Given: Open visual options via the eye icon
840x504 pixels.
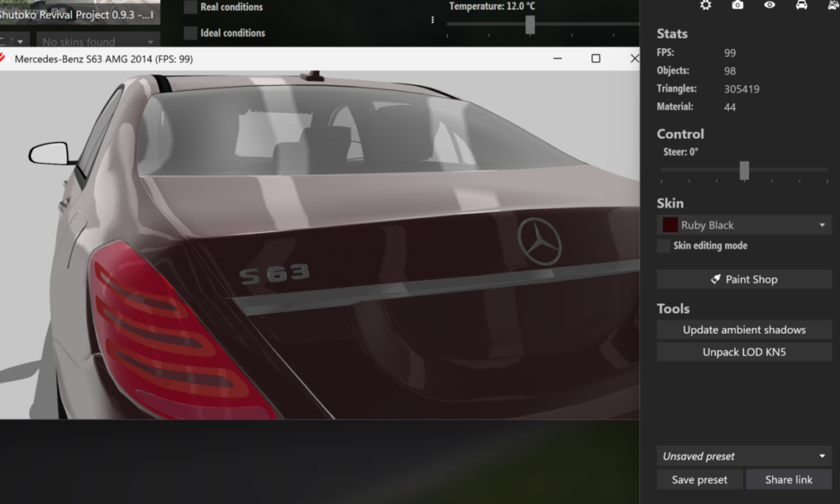Looking at the screenshot, I should coord(769,5).
